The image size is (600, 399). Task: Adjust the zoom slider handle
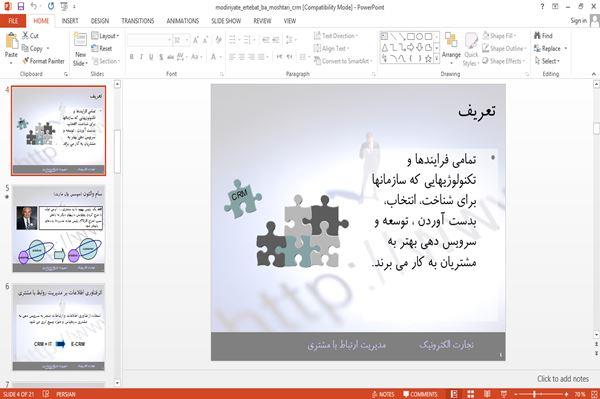(x=534, y=394)
